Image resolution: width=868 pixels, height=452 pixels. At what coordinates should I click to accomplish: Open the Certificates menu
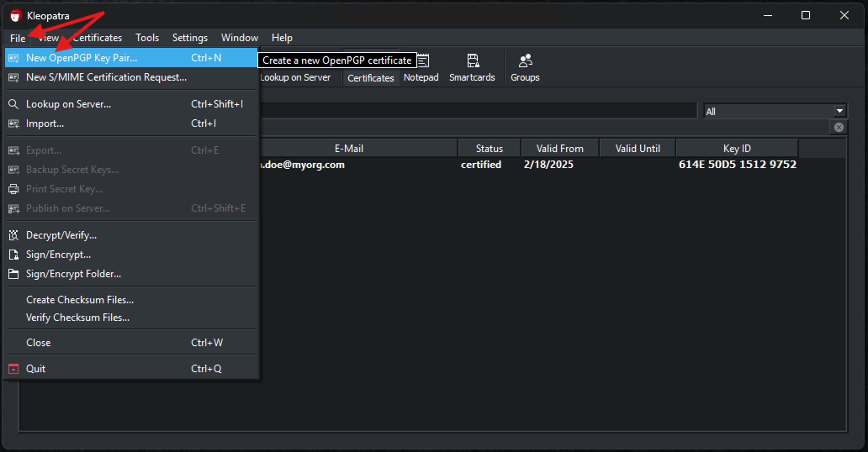click(x=97, y=38)
